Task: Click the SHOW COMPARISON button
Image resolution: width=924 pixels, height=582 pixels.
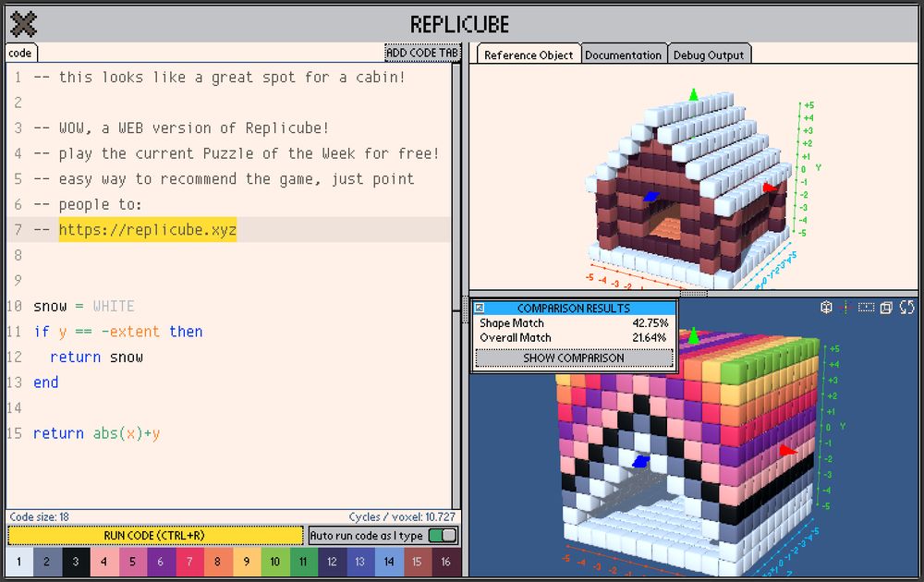Action: click(x=574, y=358)
